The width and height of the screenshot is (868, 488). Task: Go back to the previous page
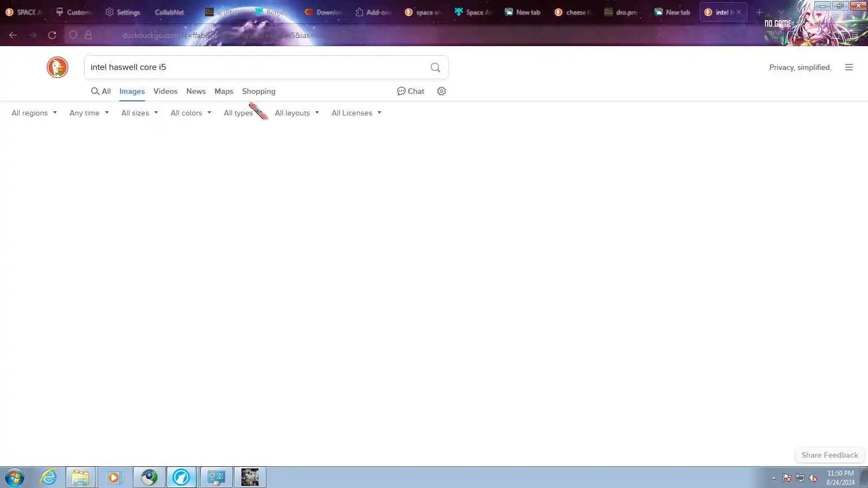[13, 35]
